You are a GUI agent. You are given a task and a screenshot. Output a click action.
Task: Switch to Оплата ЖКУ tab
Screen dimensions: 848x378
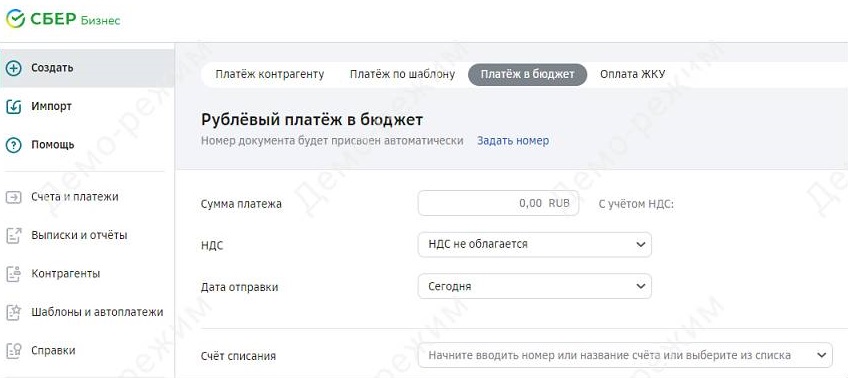[632, 74]
